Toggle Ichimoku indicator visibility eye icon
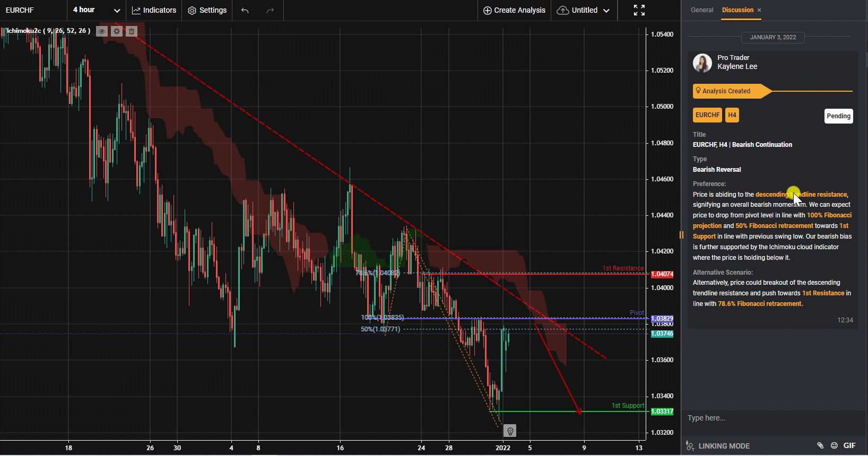This screenshot has width=868, height=456. pos(102,31)
